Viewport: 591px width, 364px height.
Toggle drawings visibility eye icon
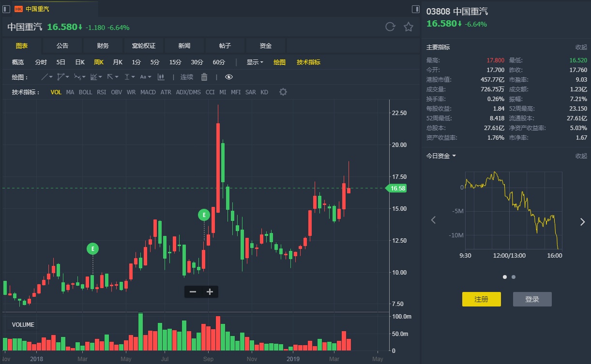(x=228, y=77)
